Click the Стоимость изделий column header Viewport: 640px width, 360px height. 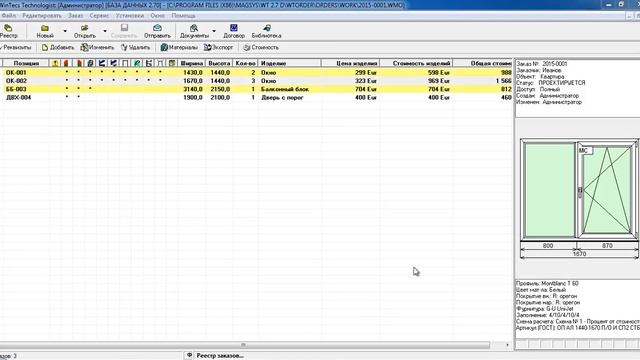tap(417, 63)
